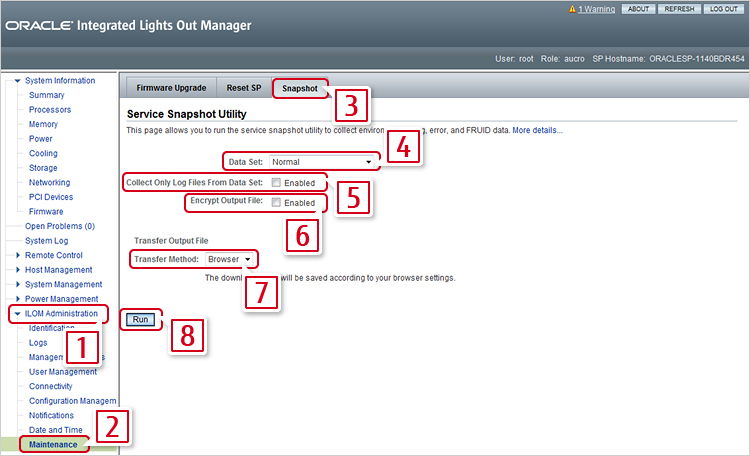750x456 pixels.
Task: Open the Connectivity page
Action: pos(50,386)
